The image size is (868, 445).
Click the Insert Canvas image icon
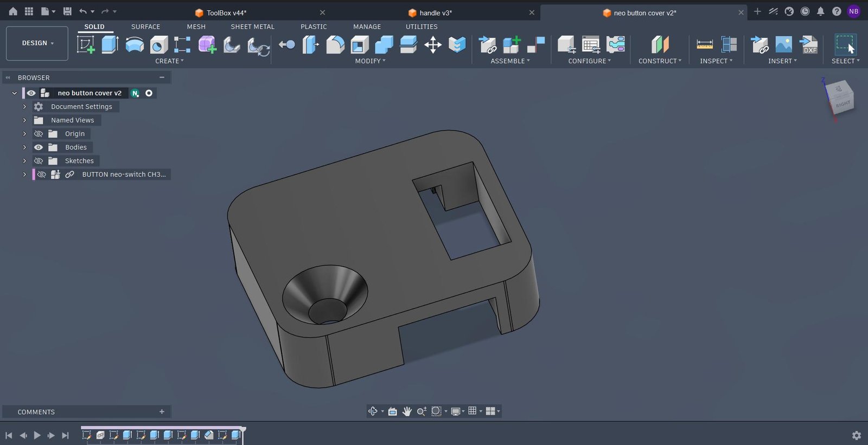coord(784,44)
